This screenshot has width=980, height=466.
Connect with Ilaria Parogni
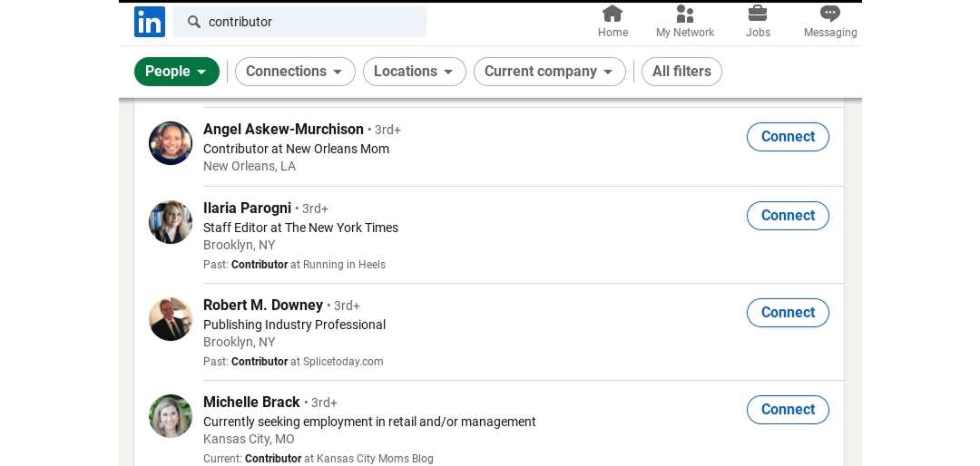point(788,216)
